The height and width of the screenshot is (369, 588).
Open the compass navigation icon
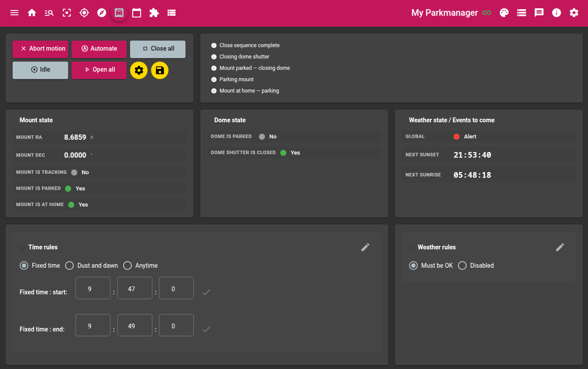102,13
